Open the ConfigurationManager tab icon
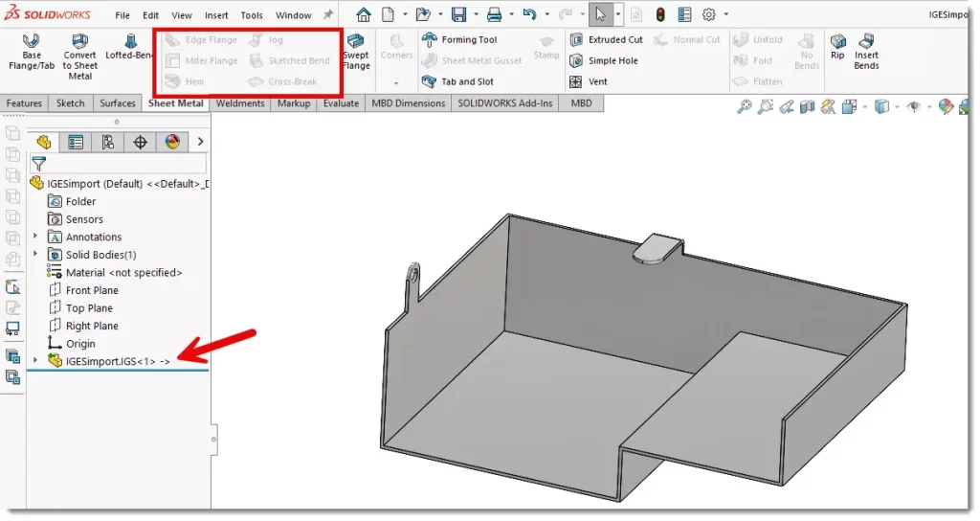Screen dimensions: 980x521 [x=107, y=143]
